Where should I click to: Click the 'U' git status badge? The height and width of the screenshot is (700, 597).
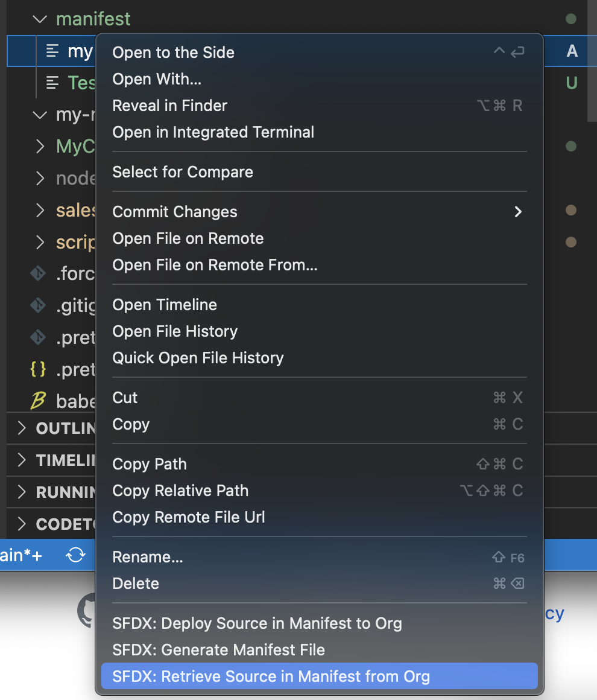pos(571,83)
